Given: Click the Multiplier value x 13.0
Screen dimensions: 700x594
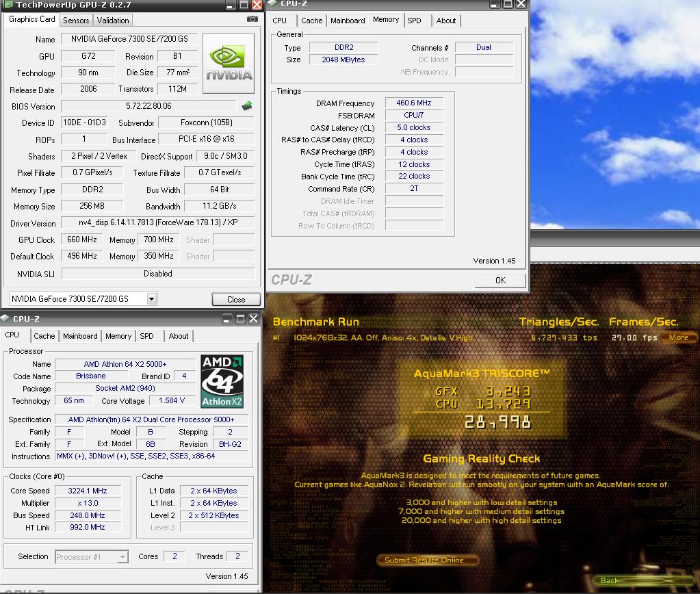Looking at the screenshot, I should pyautogui.click(x=88, y=503).
